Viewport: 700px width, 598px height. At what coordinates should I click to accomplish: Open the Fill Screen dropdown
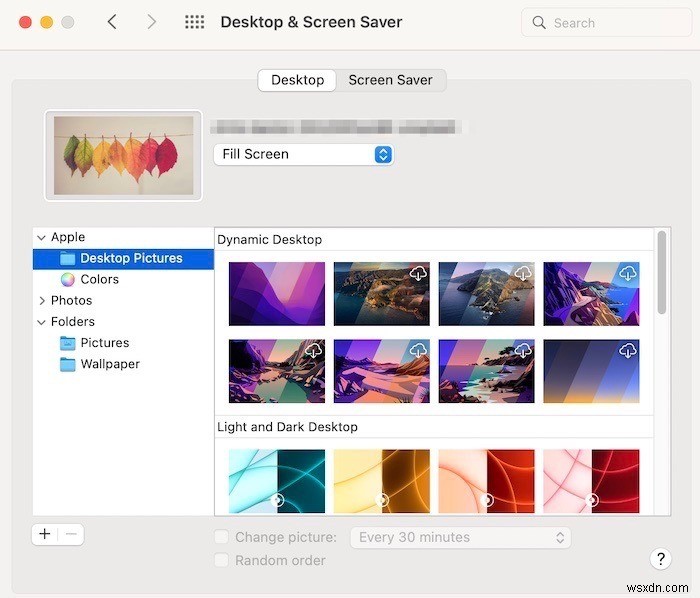(304, 154)
